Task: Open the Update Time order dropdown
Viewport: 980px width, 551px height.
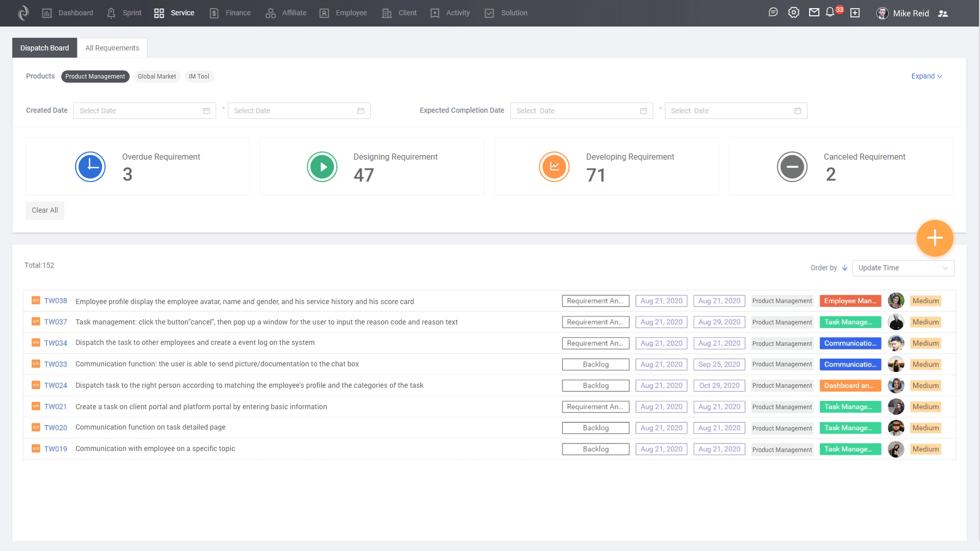Action: 902,268
